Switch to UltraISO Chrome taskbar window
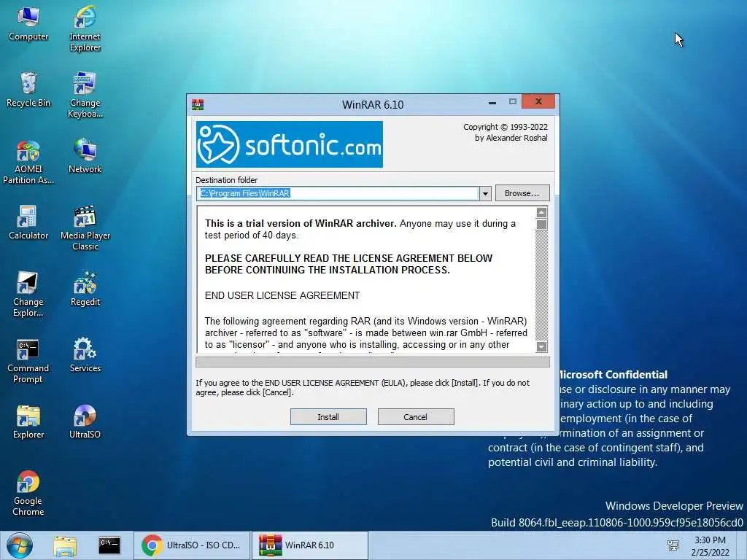The height and width of the screenshot is (560, 747). pos(192,545)
